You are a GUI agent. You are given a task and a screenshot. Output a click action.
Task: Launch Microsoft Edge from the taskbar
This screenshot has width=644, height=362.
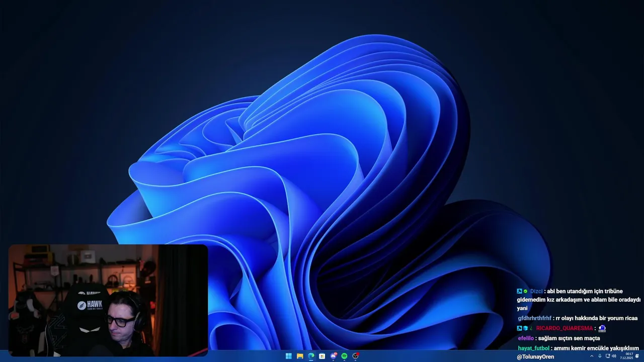(311, 356)
